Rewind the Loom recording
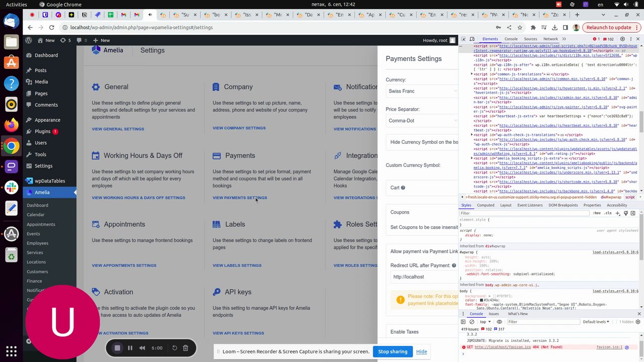Screen dimensions: 644x362 [x=142, y=348]
